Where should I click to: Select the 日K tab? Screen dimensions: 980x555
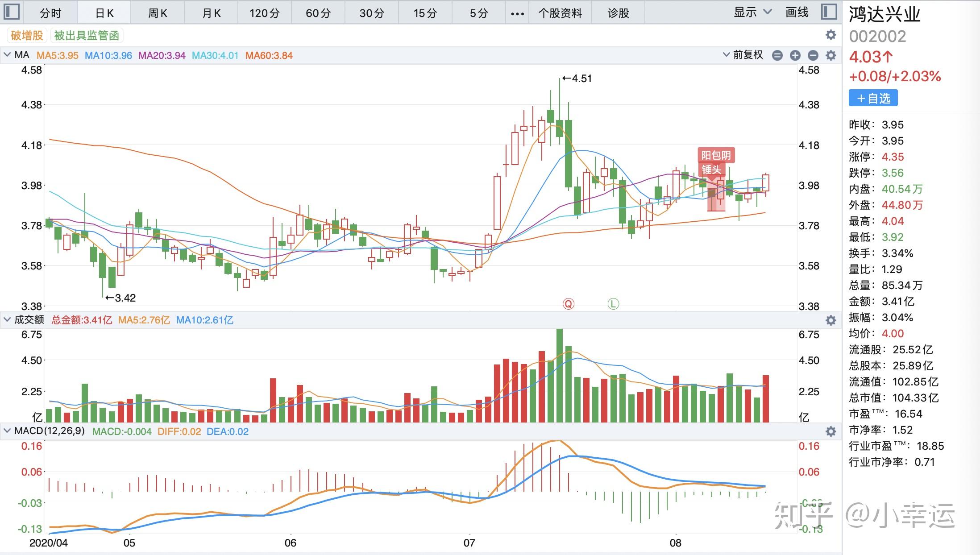tap(104, 13)
